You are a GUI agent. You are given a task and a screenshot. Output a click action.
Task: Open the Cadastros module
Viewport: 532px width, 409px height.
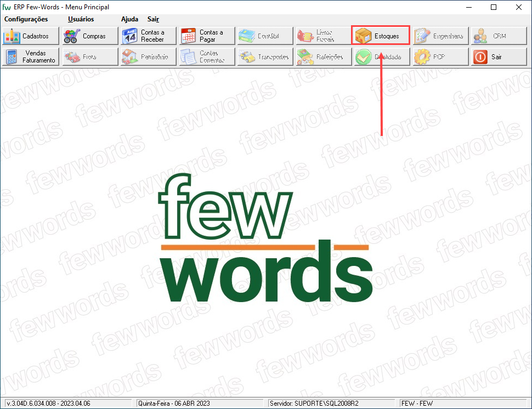[31, 36]
